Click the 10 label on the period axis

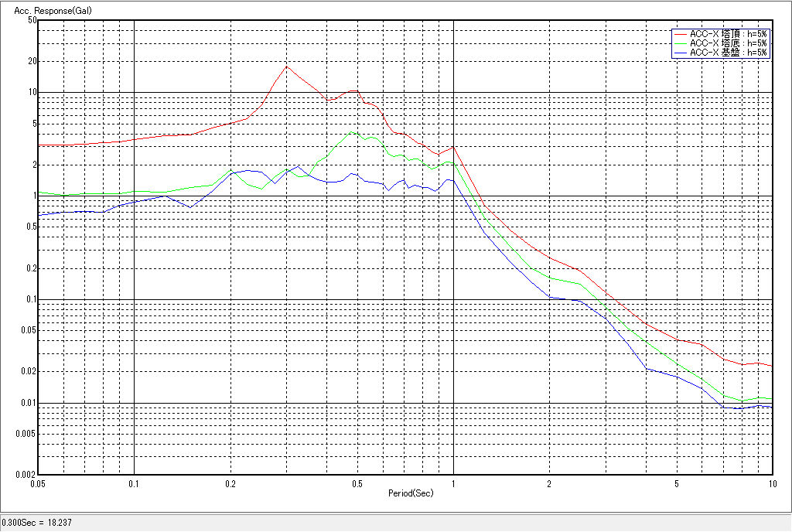click(x=771, y=484)
